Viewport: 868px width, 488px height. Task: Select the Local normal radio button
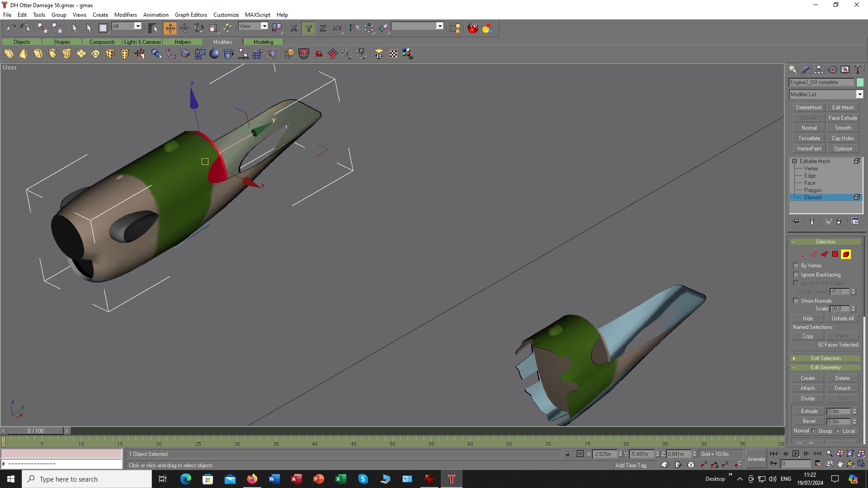coord(838,431)
